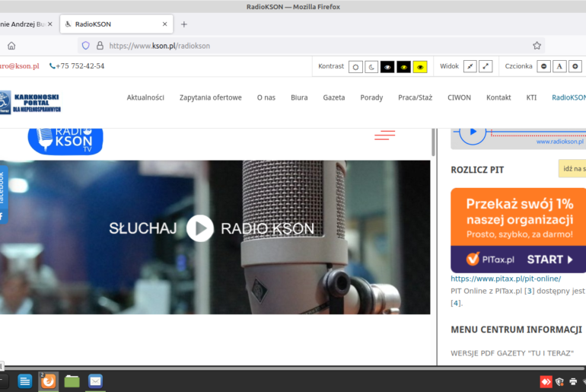Select black-white eye contrast icon
The height and width of the screenshot is (392, 586).
[x=387, y=67]
